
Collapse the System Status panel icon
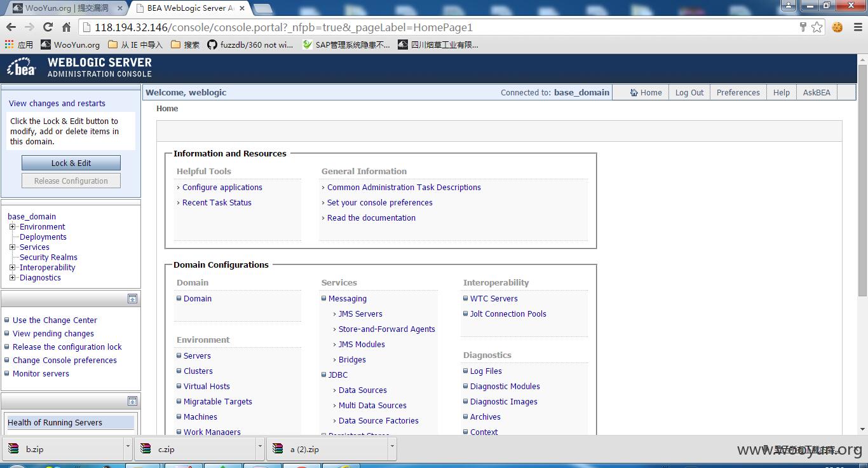pos(132,401)
